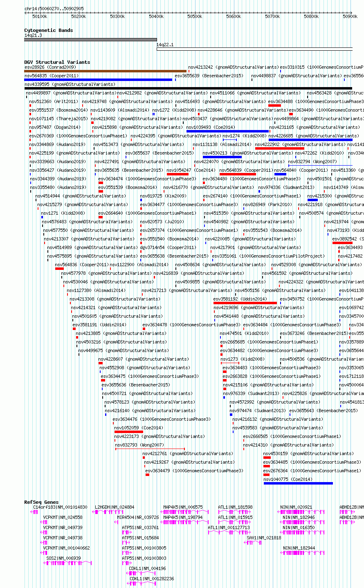Image resolution: width=364 pixels, height=588 pixels.
Task: Click the chr14:50060270..50902905 region label
Action: pyautogui.click(x=54, y=9)
